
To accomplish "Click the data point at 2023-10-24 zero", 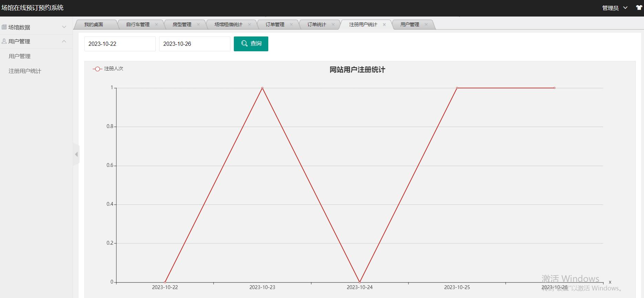I will coord(360,282).
